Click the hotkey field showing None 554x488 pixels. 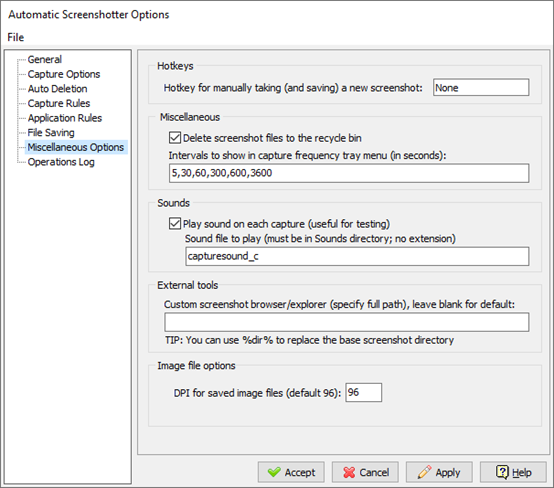[x=481, y=87]
